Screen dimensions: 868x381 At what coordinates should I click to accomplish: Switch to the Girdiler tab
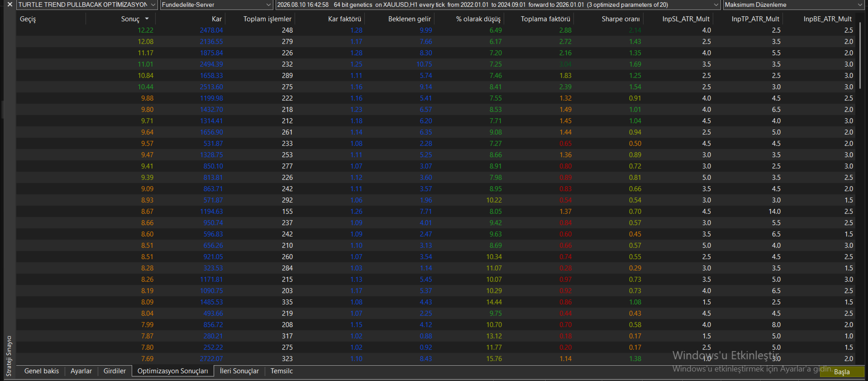(114, 371)
